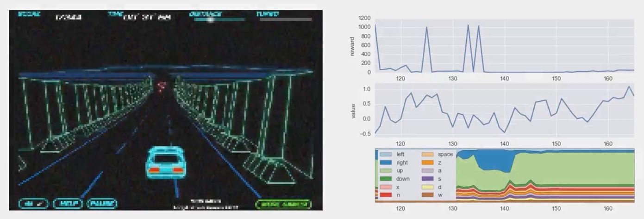Click the 'right' legend blue swatch
644x219 pixels.
385,163
